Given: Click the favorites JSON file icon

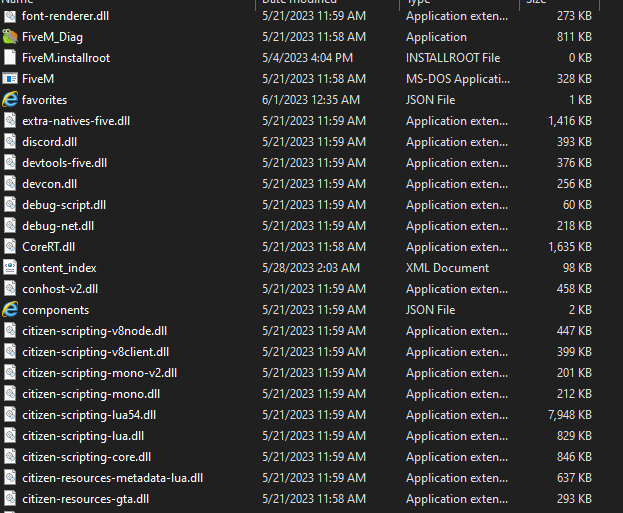Looking at the screenshot, I should pos(10,100).
